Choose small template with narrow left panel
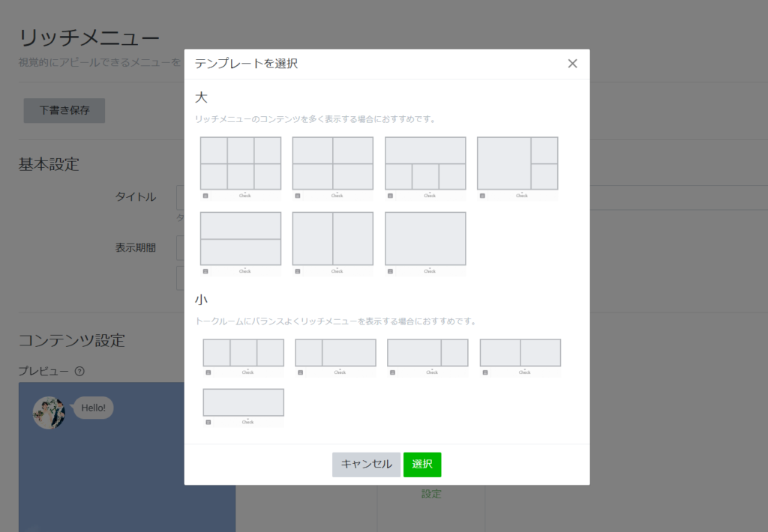Screen dimensions: 768x532 point(335,352)
